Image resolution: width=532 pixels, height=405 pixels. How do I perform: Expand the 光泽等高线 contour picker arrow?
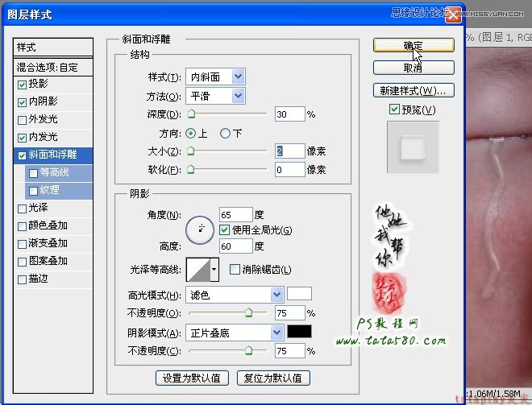pos(214,270)
